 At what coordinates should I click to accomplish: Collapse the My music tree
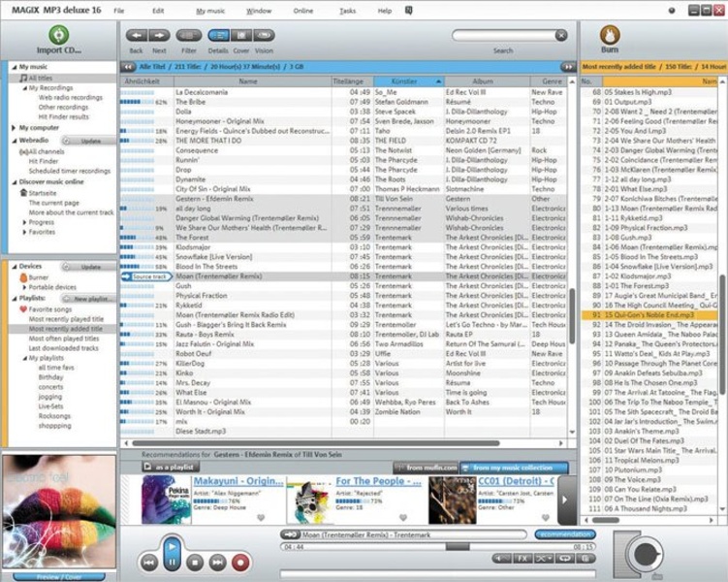tap(14, 67)
